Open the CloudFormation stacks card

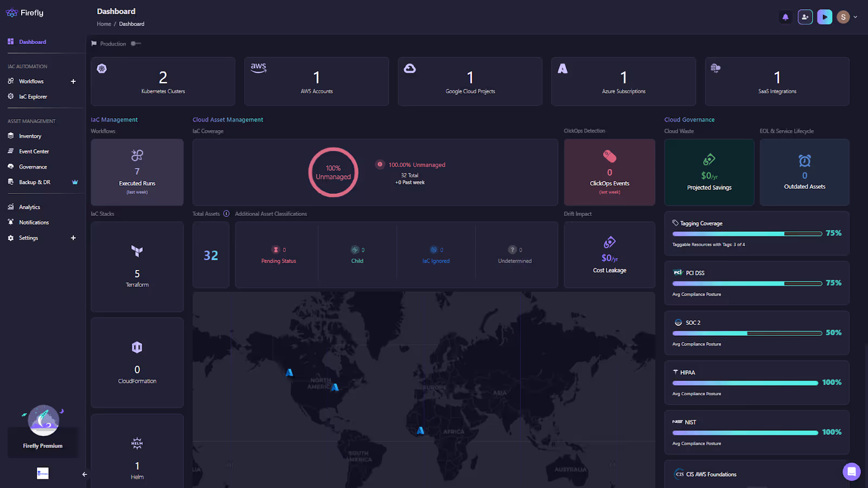(x=137, y=363)
